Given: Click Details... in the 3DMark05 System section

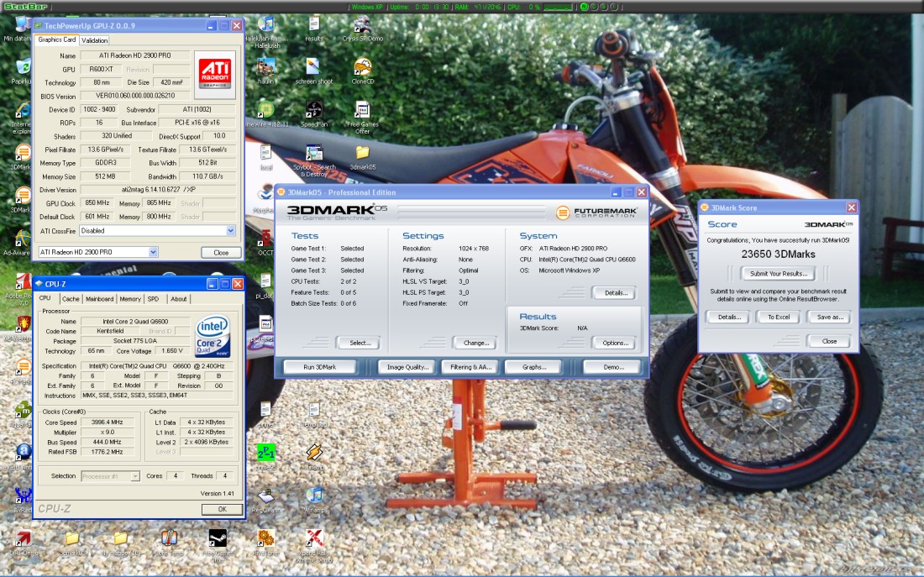Looking at the screenshot, I should (615, 292).
